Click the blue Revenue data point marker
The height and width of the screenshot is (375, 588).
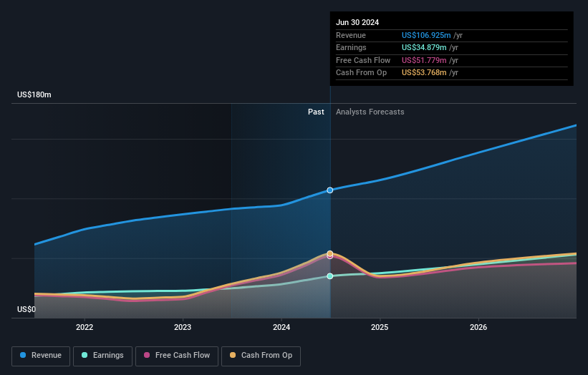click(x=330, y=190)
